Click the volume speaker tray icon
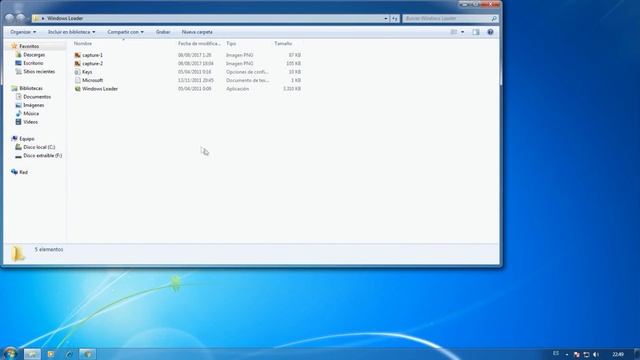Viewport: 640px width, 360px height. (596, 354)
